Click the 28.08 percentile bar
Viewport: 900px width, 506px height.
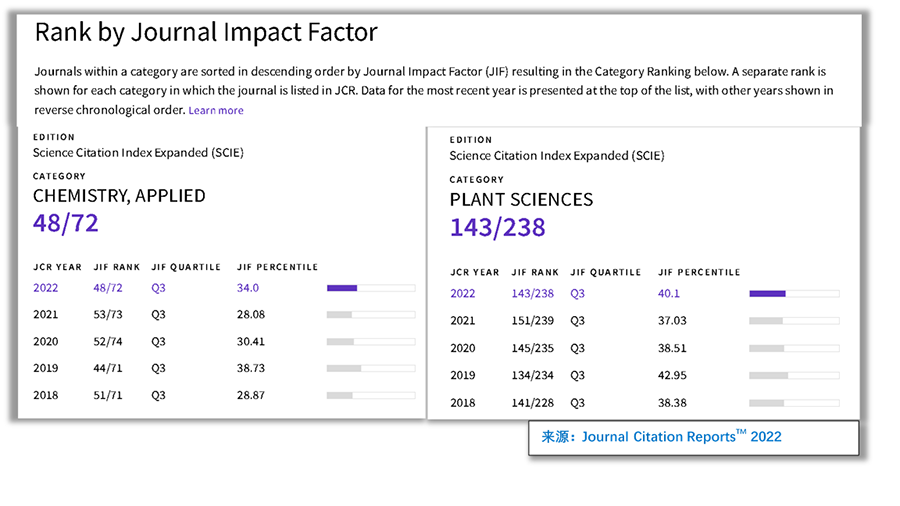[x=371, y=315]
